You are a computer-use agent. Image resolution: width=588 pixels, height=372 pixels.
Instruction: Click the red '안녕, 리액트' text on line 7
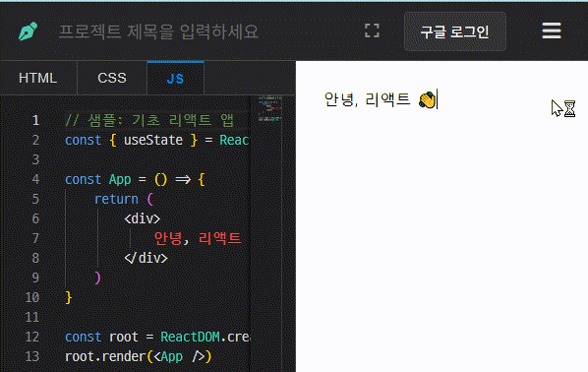pyautogui.click(x=198, y=238)
